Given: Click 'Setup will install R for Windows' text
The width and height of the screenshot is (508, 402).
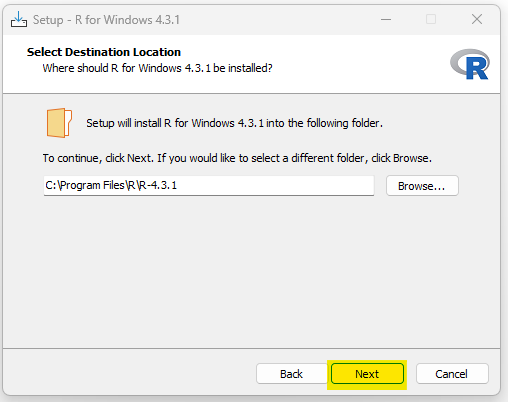Looking at the screenshot, I should click(x=234, y=123).
